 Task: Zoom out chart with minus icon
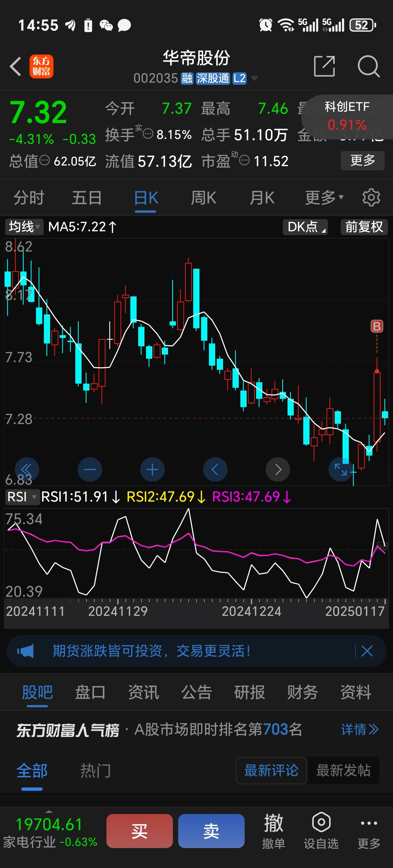[90, 469]
